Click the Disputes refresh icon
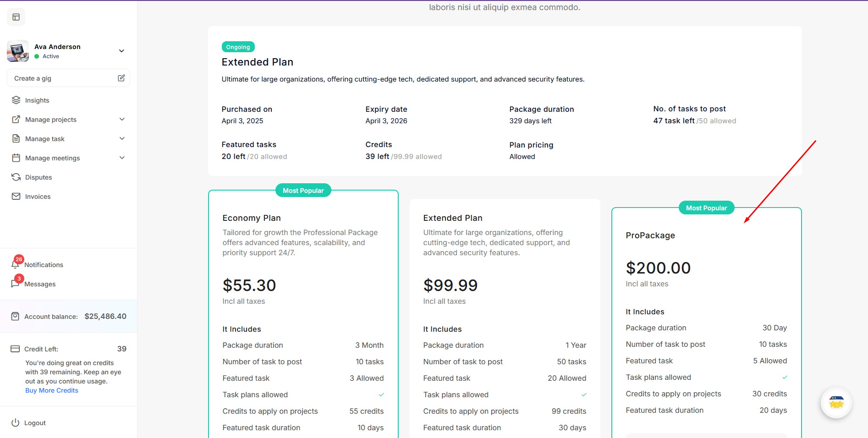Screen dimensions: 868x438 click(x=16, y=177)
